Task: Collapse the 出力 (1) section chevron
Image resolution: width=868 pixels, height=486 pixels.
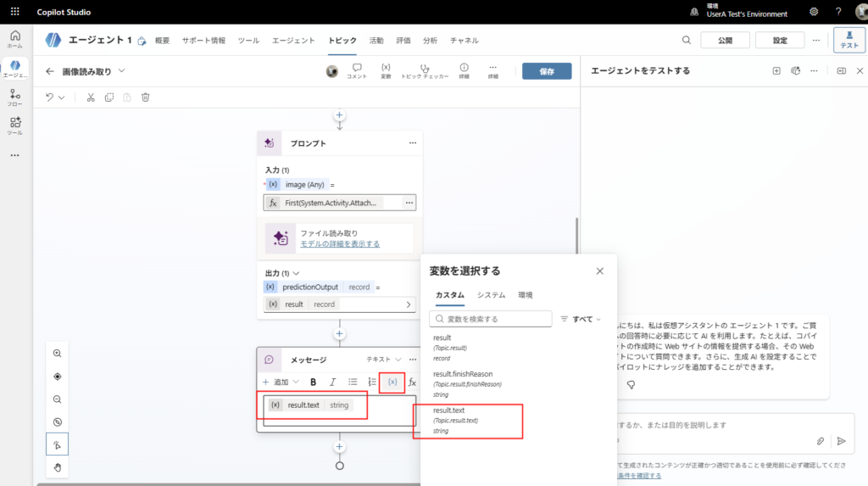Action: [296, 273]
